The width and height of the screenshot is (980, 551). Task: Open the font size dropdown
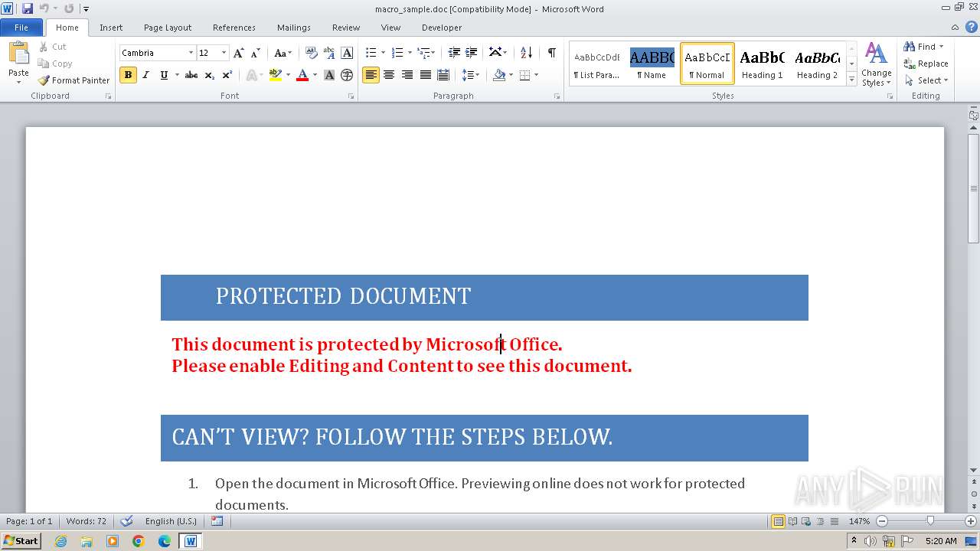pyautogui.click(x=224, y=53)
